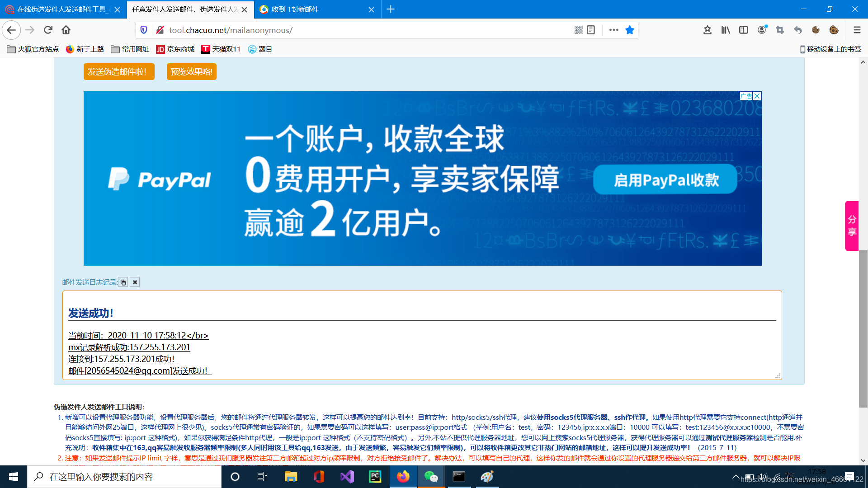Click the taskbar search box
This screenshot has height=488, width=868.
point(124,477)
